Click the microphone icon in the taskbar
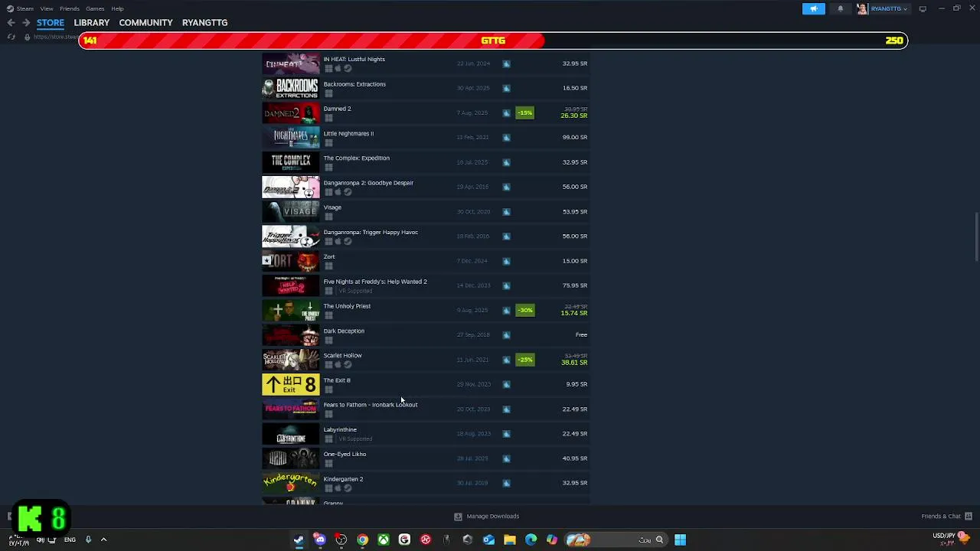This screenshot has height=551, width=980. (x=88, y=540)
